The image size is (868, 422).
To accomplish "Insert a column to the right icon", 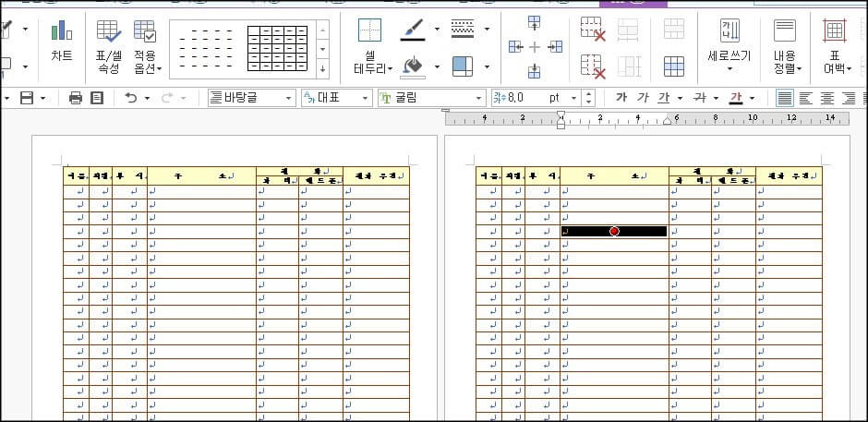I will 555,47.
